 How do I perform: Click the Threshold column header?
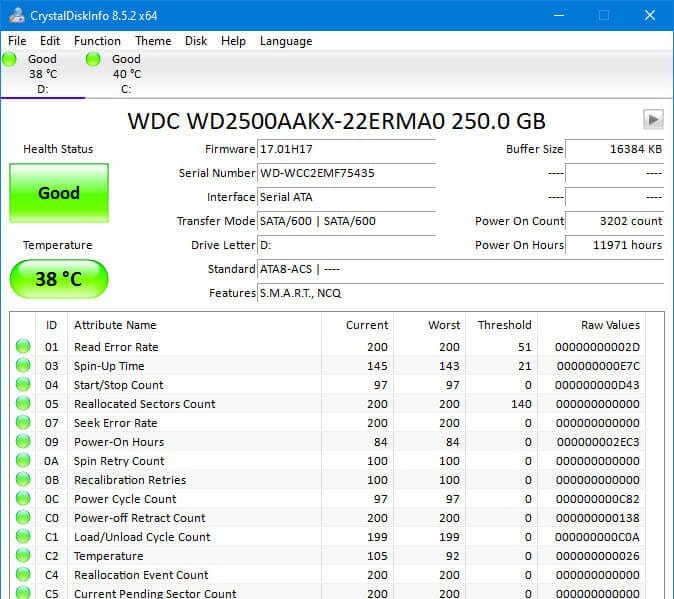pos(505,325)
